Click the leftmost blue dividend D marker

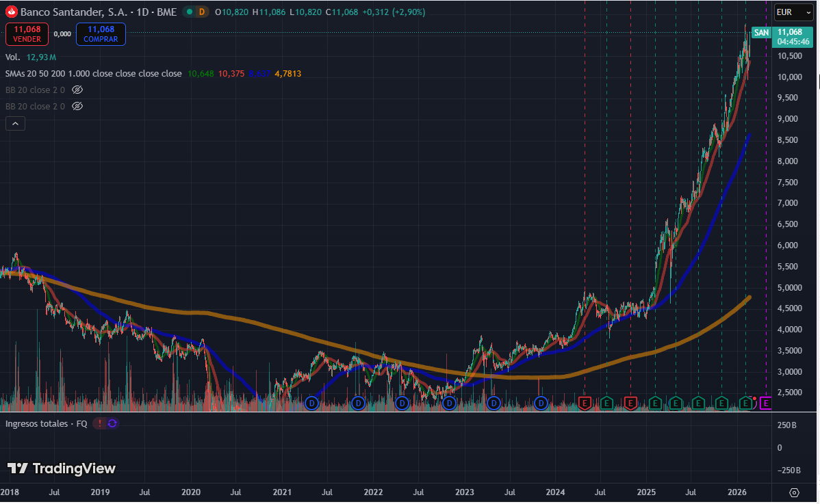point(312,403)
